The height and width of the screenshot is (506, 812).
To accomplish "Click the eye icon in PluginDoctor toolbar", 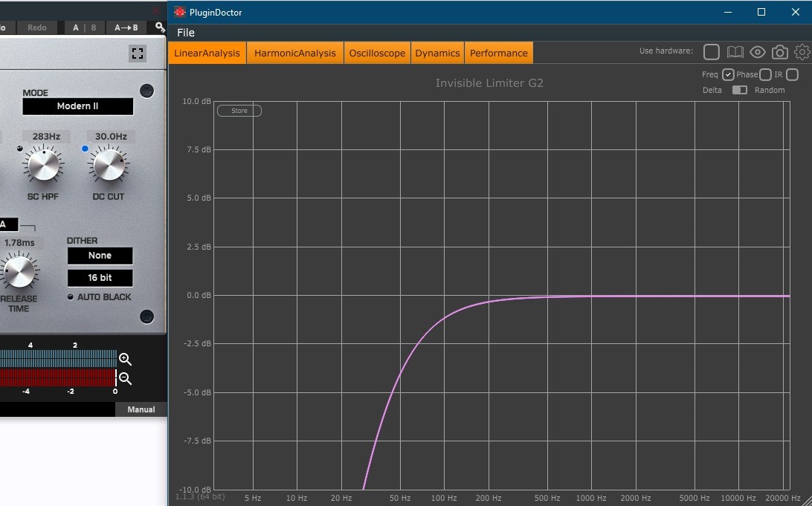I will (757, 52).
